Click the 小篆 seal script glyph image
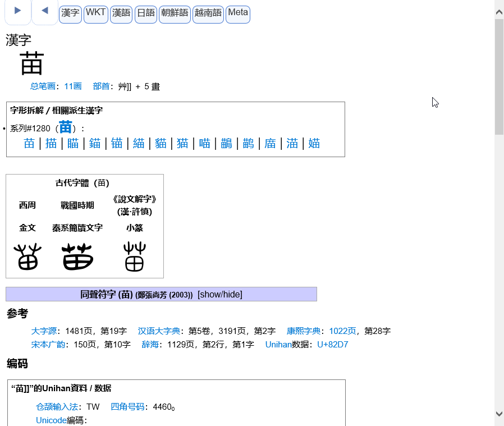Viewport: 504px width, 426px height. pyautogui.click(x=135, y=257)
